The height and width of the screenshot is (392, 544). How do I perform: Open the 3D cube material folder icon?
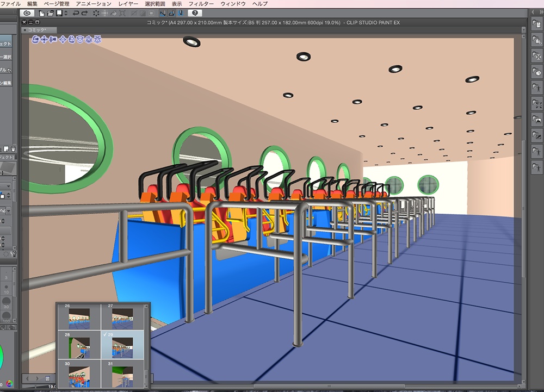(537, 72)
